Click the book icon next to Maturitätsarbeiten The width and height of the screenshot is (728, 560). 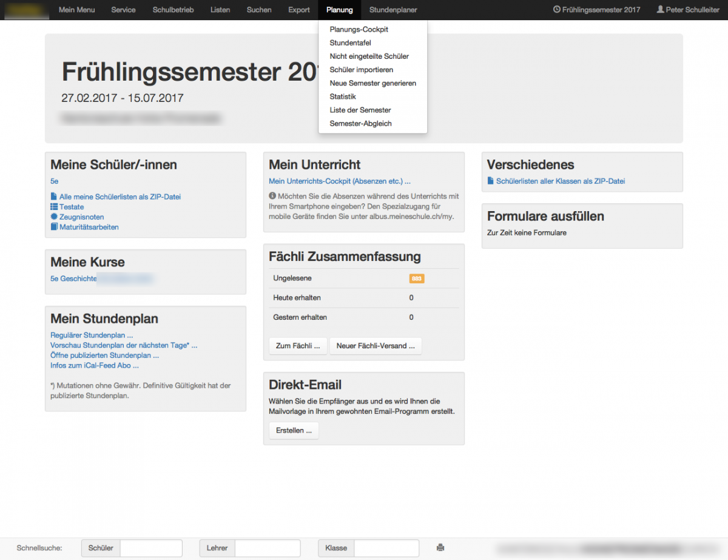pyautogui.click(x=54, y=227)
